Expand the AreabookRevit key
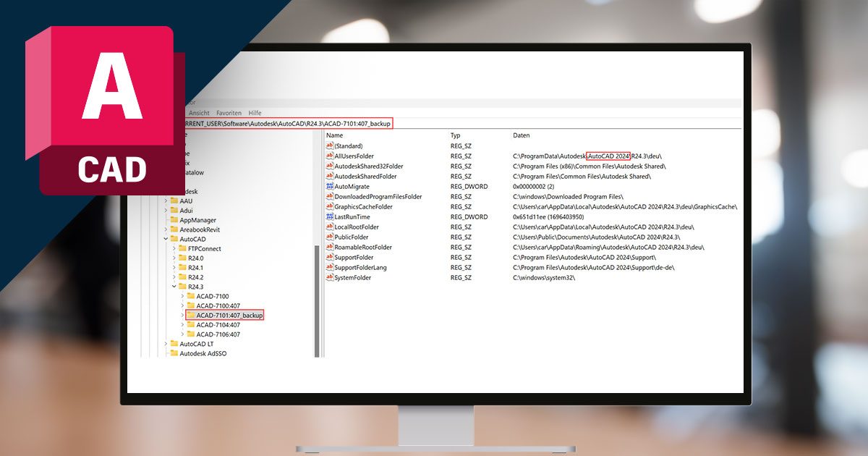 tap(165, 229)
